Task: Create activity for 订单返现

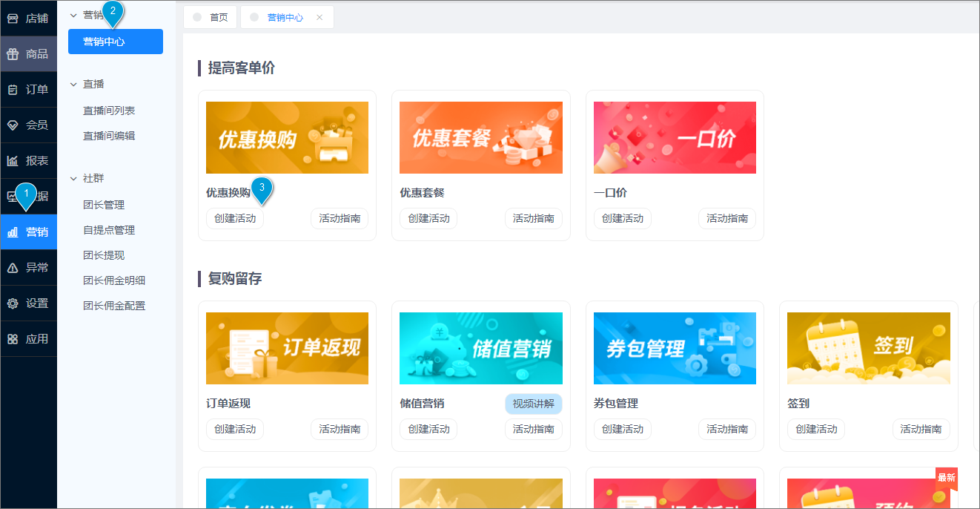Action: tap(235, 430)
